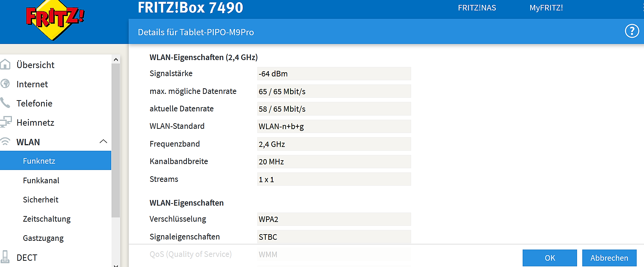Click the WLAN-Eigenschaften (2,4 GHz) heading
This screenshot has width=644, height=267.
tap(204, 57)
